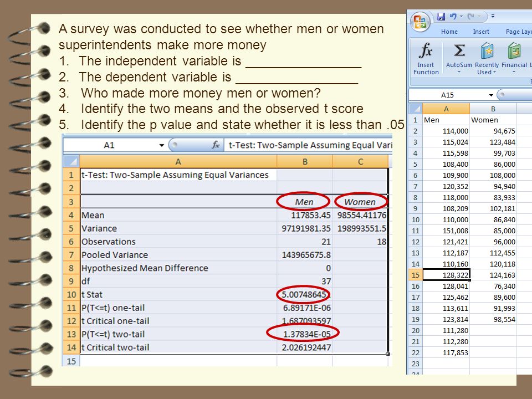Select column A header in the t-Test sheet
Viewport: 532px width, 399px height.
(178, 162)
